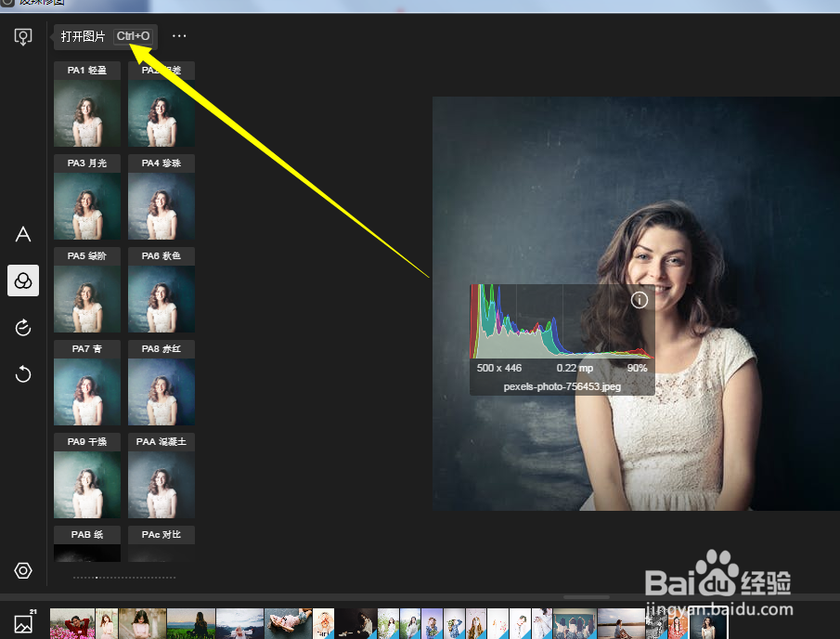Click the undo circular arrow icon
The width and height of the screenshot is (840, 639).
23,373
